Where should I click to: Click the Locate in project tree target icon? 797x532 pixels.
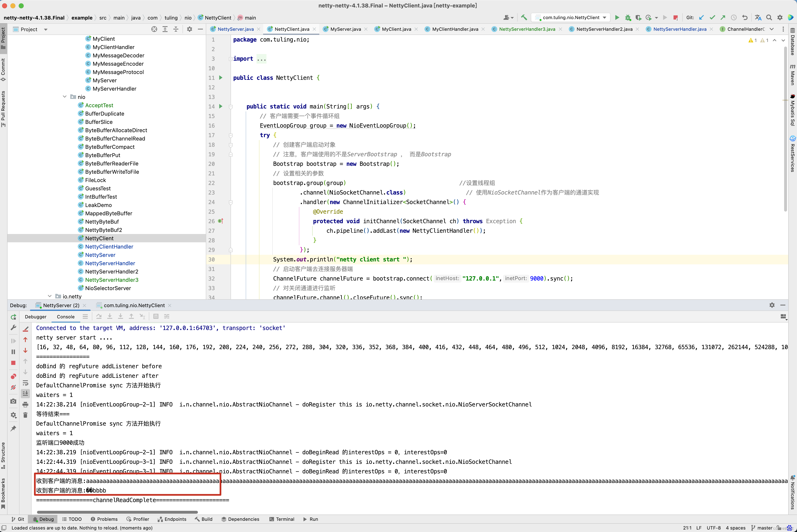point(154,29)
